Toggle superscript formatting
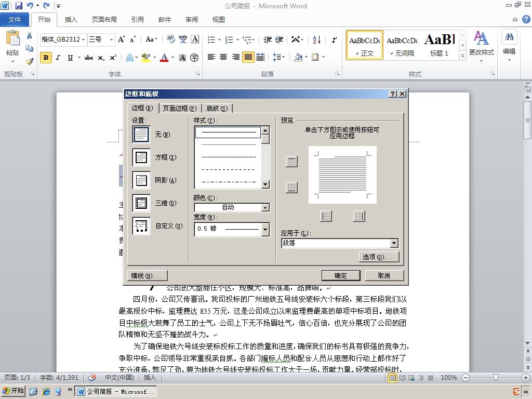 tap(113, 58)
